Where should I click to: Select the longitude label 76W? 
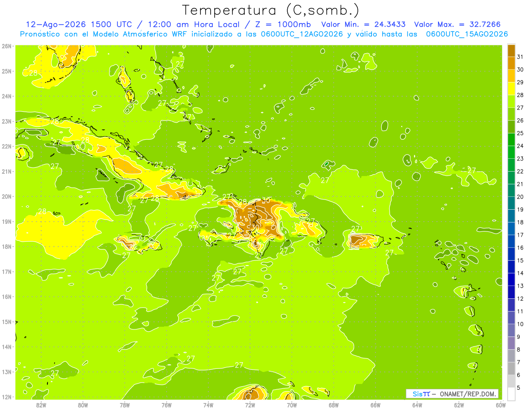tap(166, 405)
